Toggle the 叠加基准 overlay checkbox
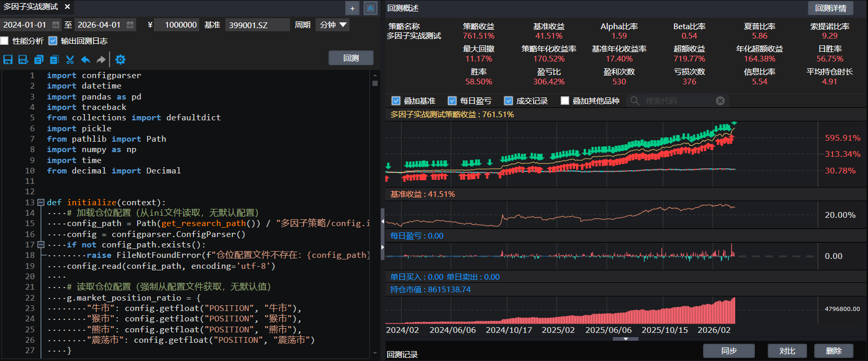The width and height of the screenshot is (868, 361). [396, 101]
